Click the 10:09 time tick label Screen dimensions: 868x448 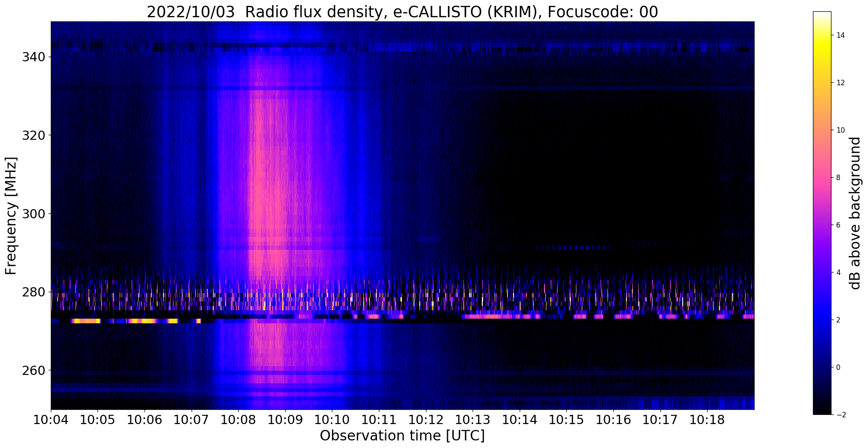[x=285, y=420]
